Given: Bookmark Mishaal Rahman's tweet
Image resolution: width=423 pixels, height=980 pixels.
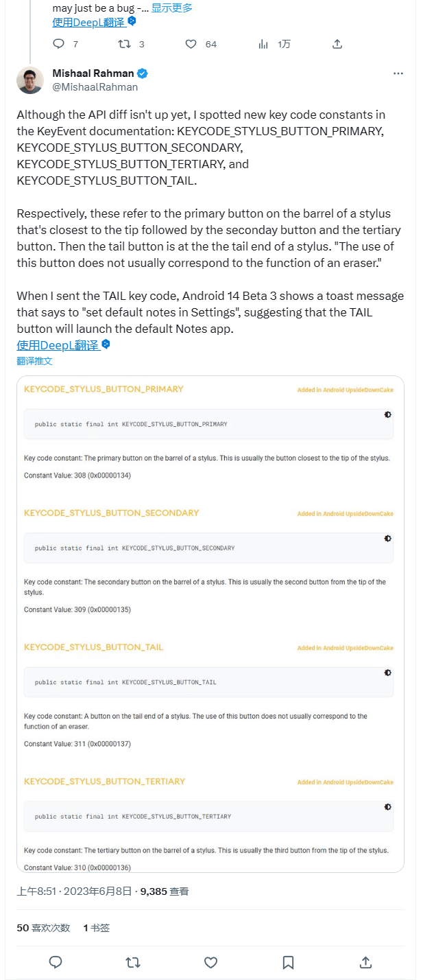Looking at the screenshot, I should click(x=289, y=962).
